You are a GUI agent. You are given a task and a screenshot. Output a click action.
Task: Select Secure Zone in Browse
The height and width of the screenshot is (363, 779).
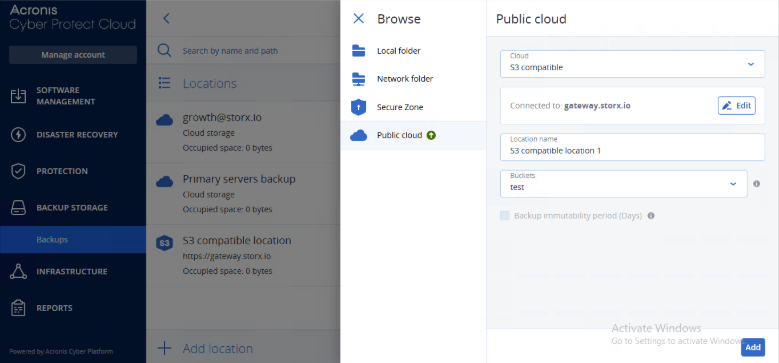point(413,107)
